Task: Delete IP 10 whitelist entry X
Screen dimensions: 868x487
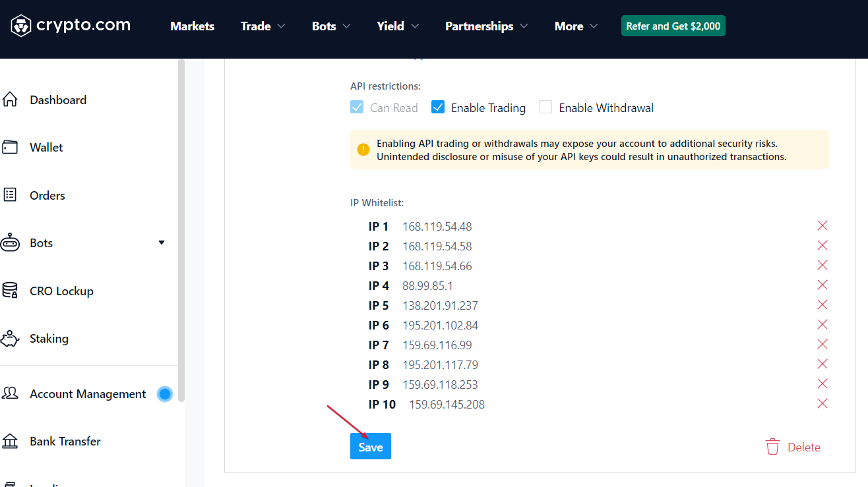Action: pos(822,404)
